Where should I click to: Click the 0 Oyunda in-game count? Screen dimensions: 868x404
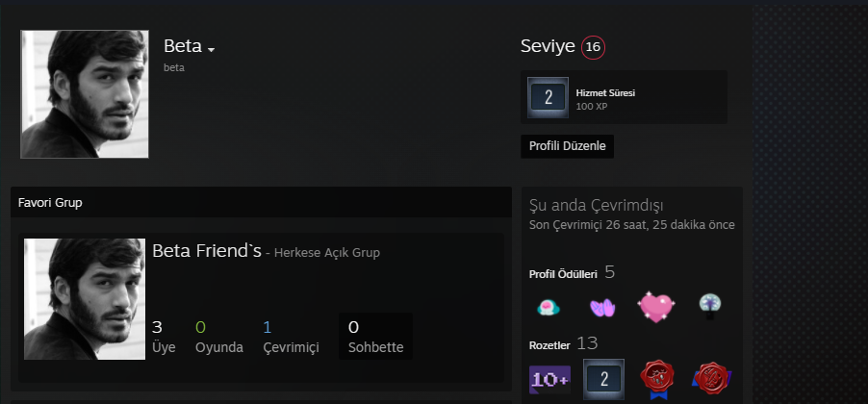(219, 337)
